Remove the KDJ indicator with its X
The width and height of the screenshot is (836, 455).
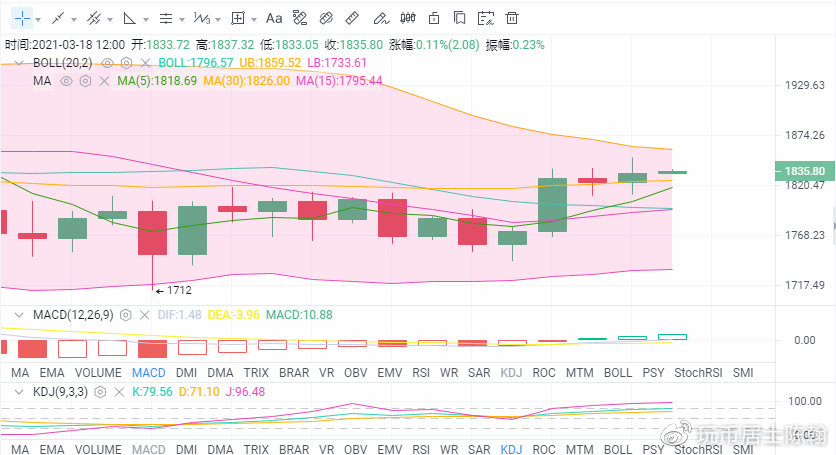click(119, 392)
